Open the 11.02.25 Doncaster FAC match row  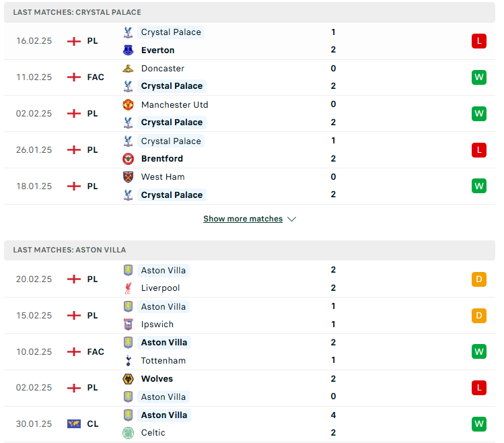(x=250, y=77)
